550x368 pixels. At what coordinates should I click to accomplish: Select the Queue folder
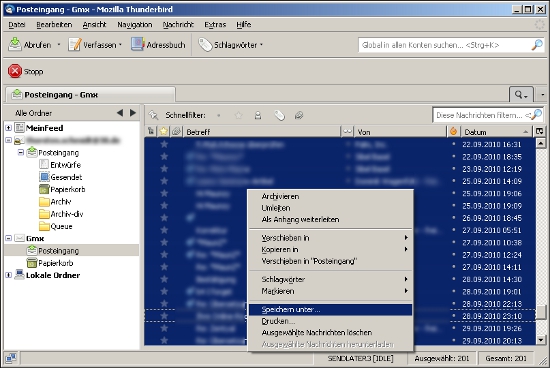click(x=56, y=226)
